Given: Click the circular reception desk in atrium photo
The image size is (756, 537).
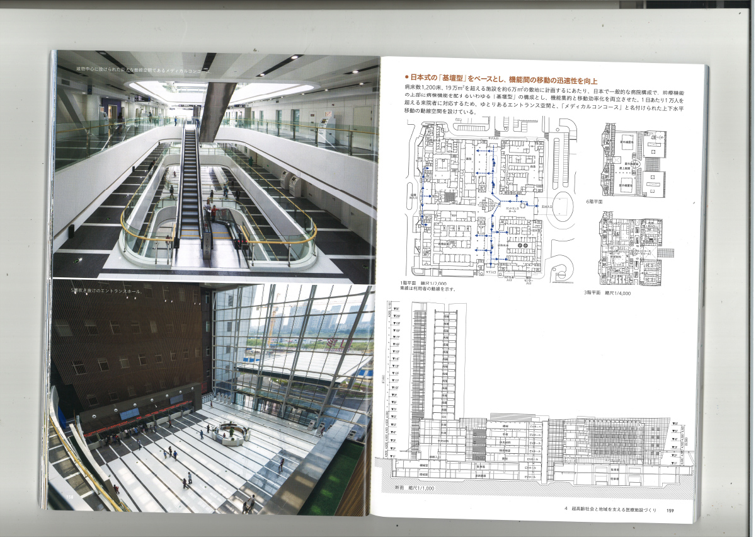Looking at the screenshot, I should click(231, 432).
